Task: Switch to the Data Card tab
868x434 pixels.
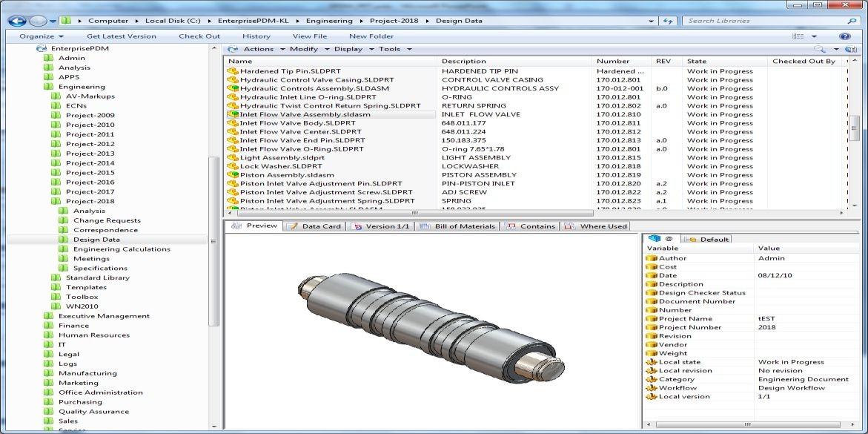Action: coord(315,226)
